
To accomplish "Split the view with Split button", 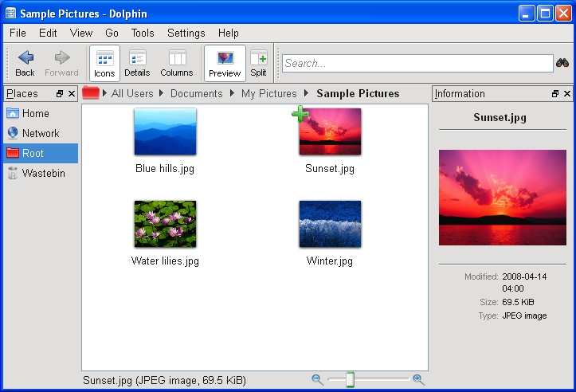I will [258, 63].
